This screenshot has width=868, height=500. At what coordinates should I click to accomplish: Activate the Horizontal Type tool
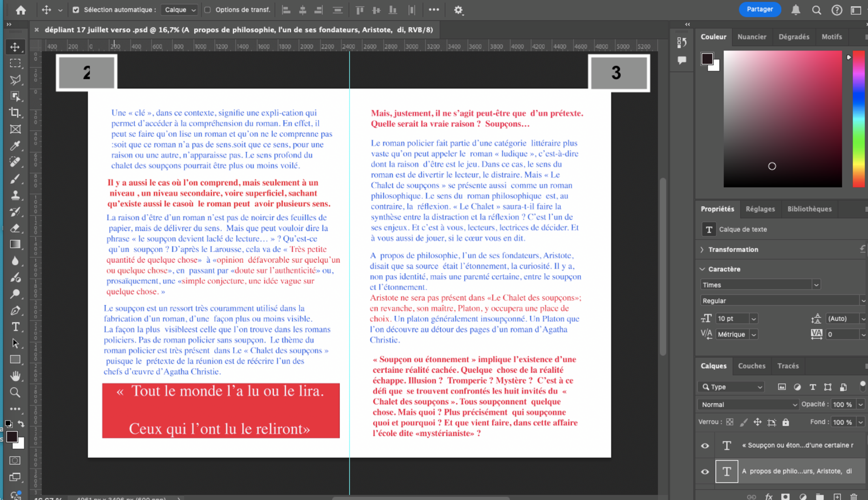pos(15,327)
